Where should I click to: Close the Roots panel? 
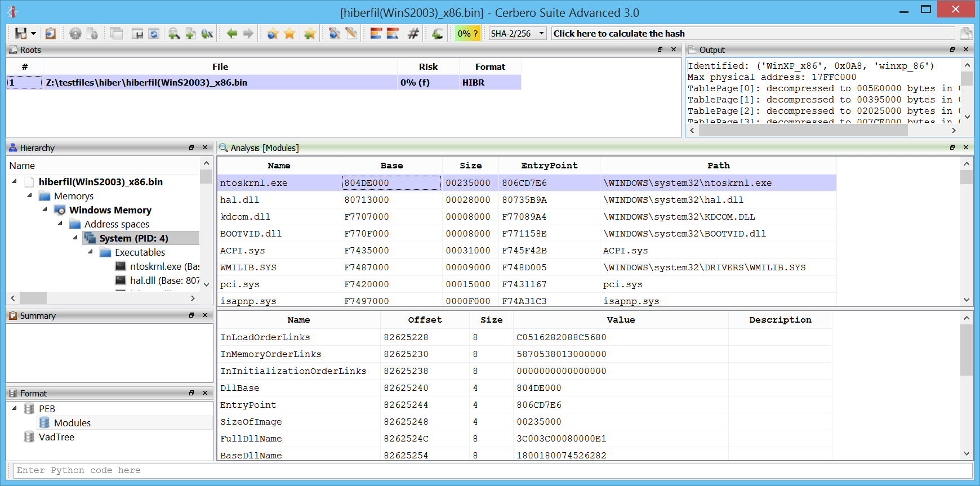(x=674, y=50)
